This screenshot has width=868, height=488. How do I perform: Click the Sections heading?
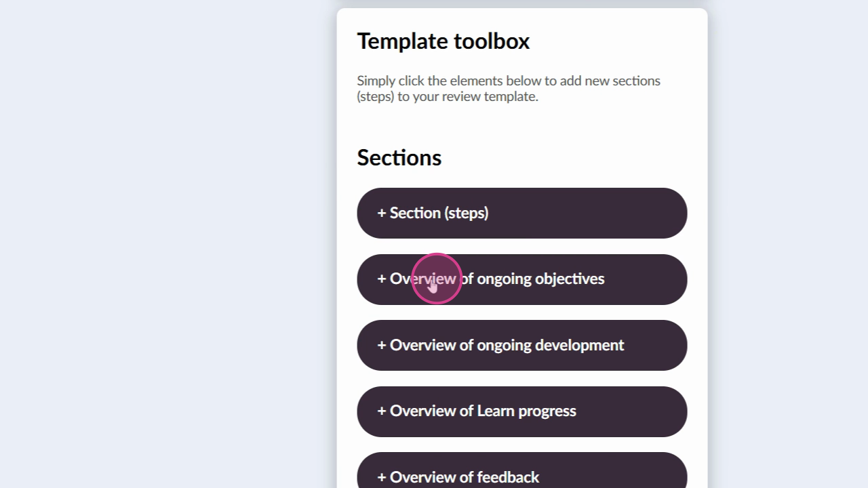point(399,158)
